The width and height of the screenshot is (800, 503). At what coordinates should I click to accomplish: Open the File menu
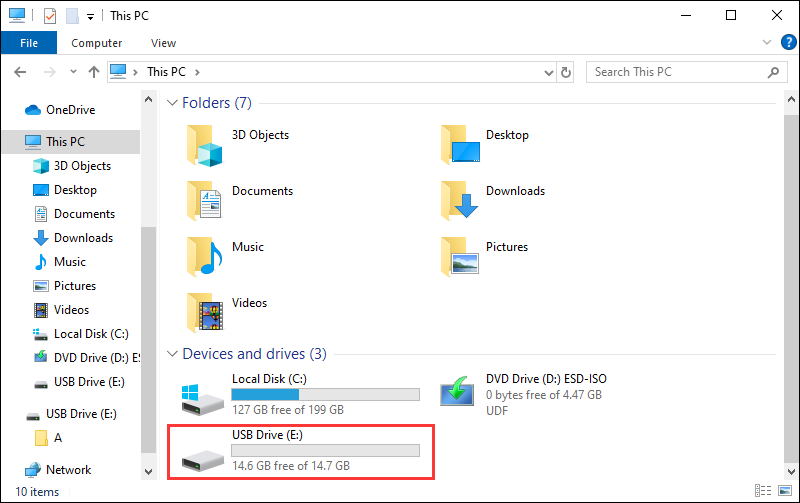28,43
